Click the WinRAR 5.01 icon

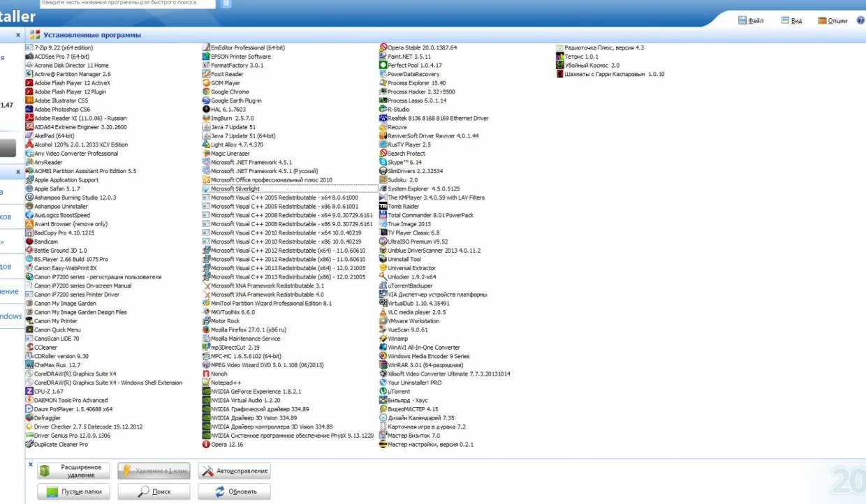click(383, 365)
